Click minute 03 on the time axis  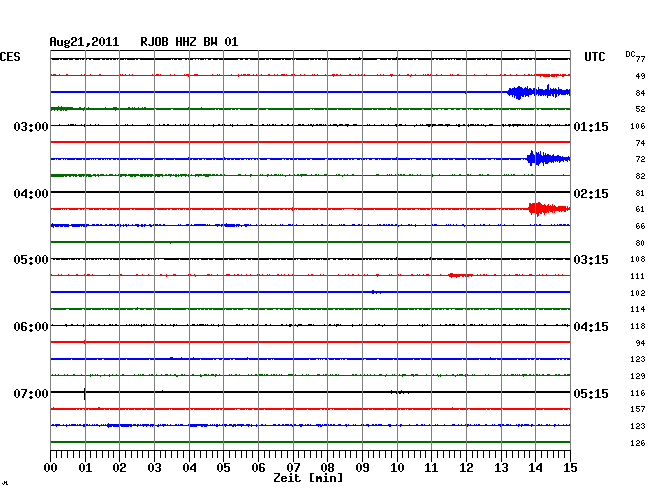click(154, 468)
